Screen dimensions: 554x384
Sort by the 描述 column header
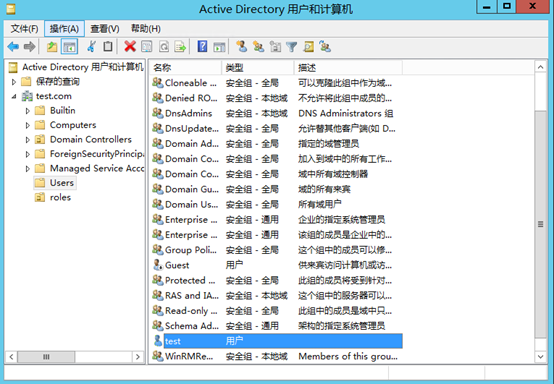tap(348, 67)
